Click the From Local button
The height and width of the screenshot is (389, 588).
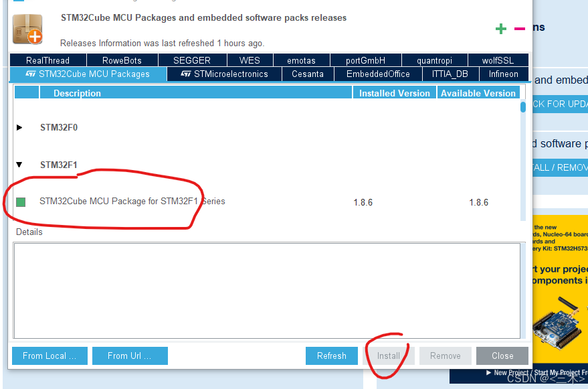50,356
